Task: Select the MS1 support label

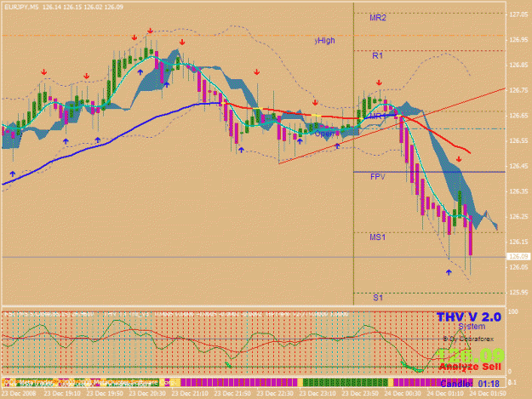Action: coord(377,237)
